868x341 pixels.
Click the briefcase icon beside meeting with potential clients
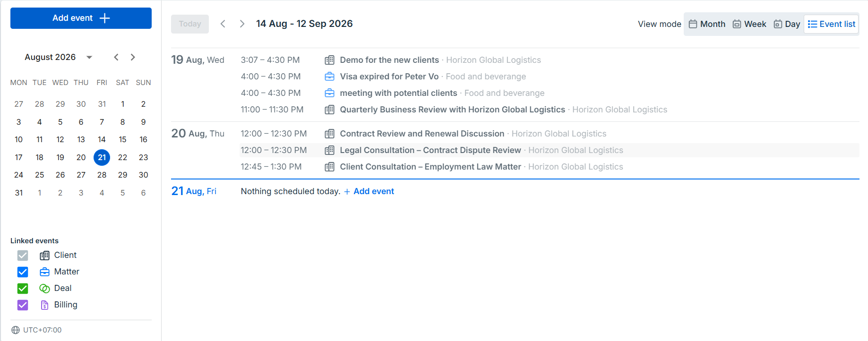pos(329,93)
